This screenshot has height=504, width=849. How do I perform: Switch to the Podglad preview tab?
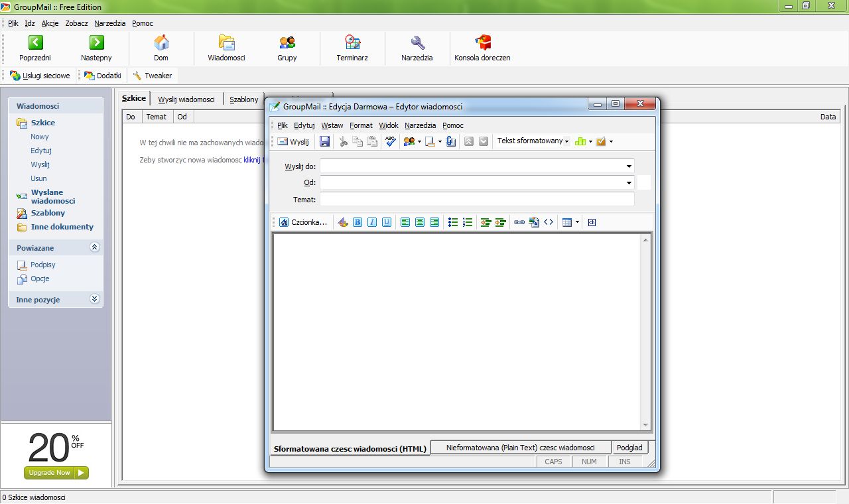pos(629,448)
